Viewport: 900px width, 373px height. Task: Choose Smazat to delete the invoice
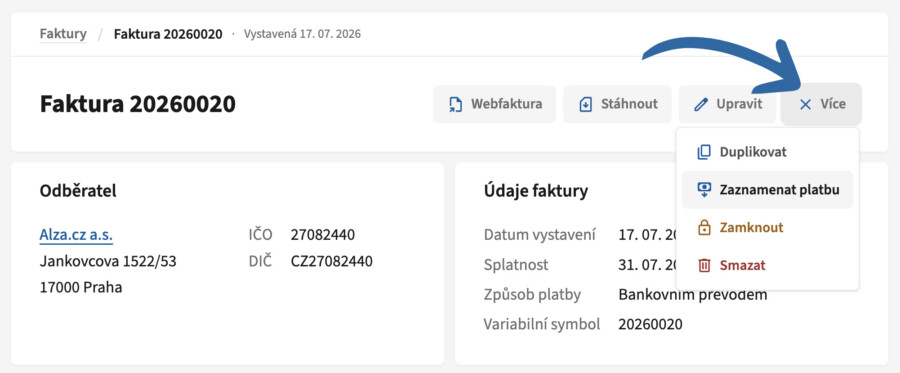click(x=767, y=265)
